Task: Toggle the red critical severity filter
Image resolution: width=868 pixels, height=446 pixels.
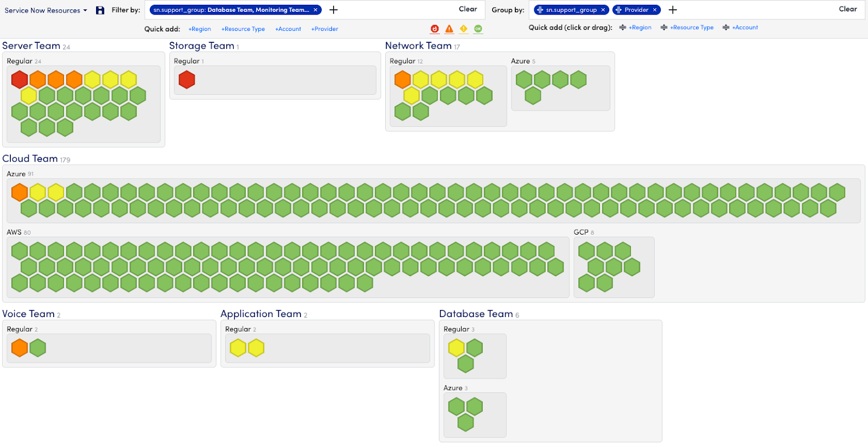Action: [435, 29]
